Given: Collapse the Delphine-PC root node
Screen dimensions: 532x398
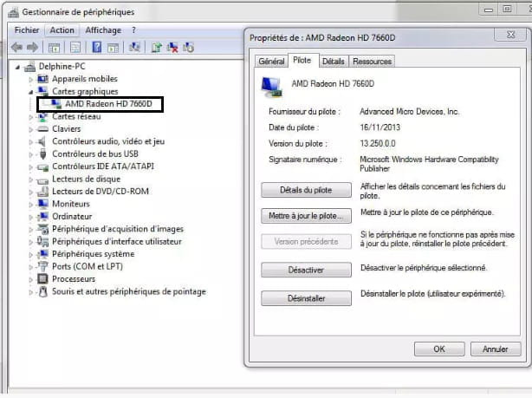Looking at the screenshot, I should [17, 68].
